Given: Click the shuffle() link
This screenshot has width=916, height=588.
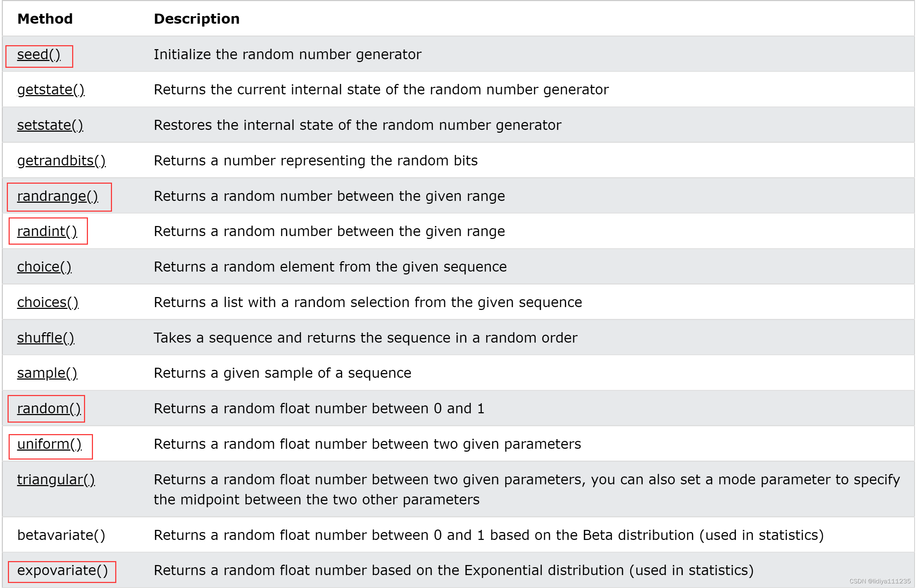Looking at the screenshot, I should 46,338.
